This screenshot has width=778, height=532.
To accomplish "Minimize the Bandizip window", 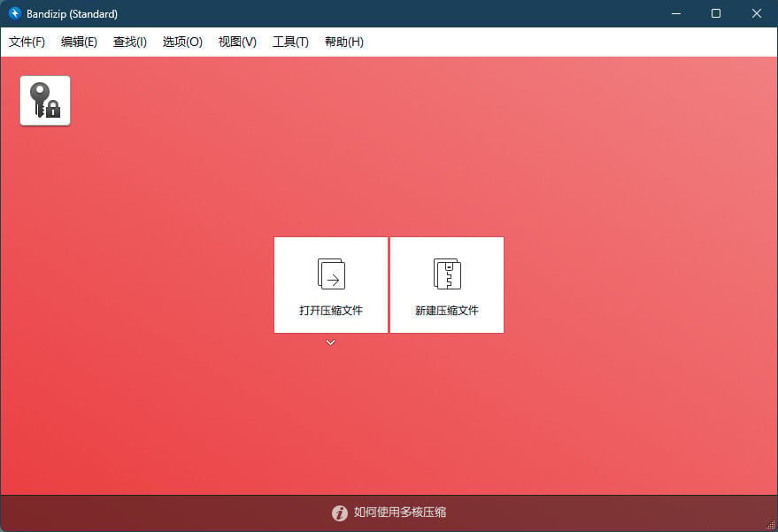I will coord(676,13).
